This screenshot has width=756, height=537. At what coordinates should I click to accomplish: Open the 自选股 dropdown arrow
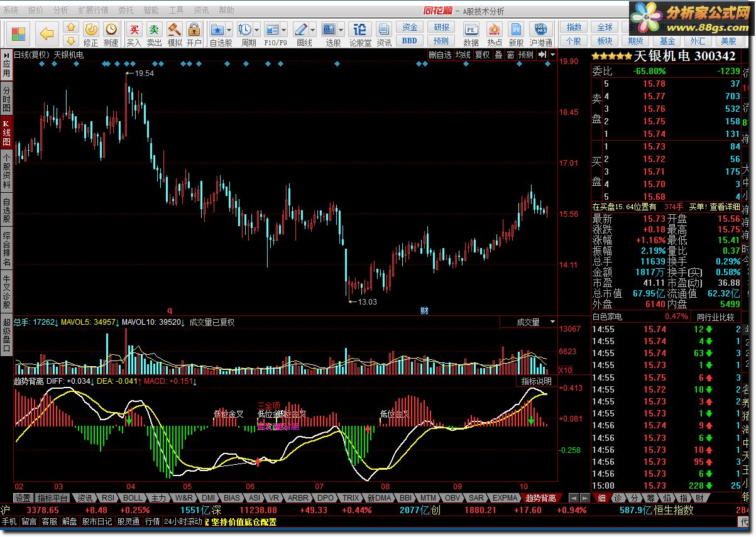pyautogui.click(x=229, y=30)
